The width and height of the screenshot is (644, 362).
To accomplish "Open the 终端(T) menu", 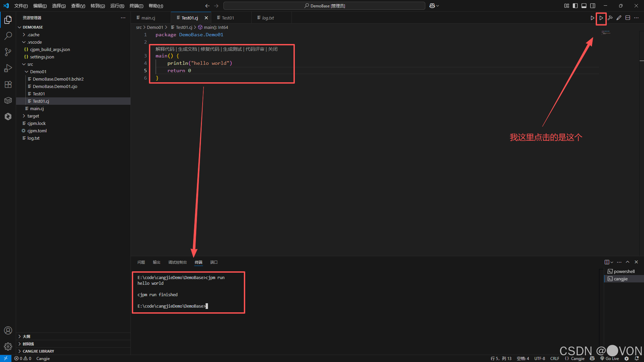I will (136, 6).
